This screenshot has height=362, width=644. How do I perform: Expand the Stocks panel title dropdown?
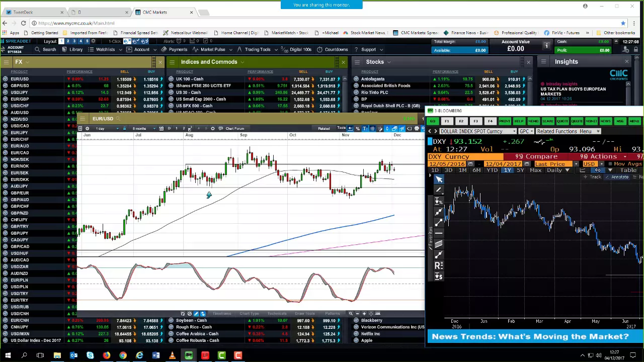click(x=389, y=62)
